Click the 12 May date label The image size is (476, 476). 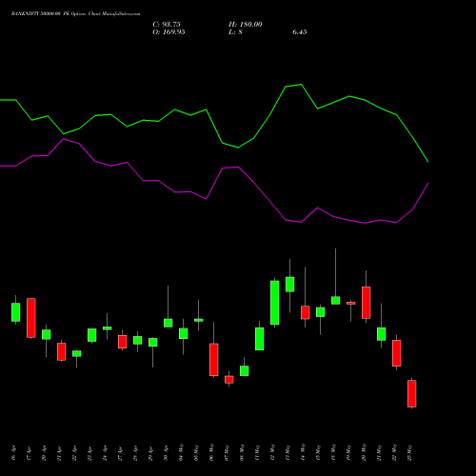coord(272,452)
